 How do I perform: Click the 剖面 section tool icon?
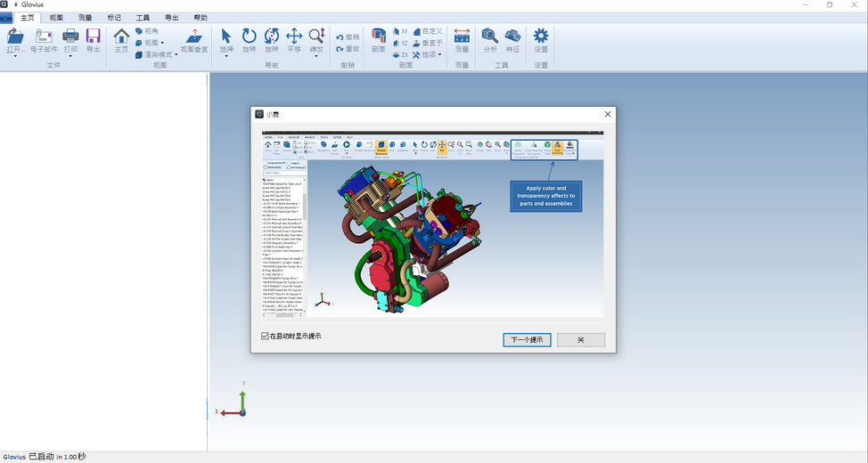379,37
